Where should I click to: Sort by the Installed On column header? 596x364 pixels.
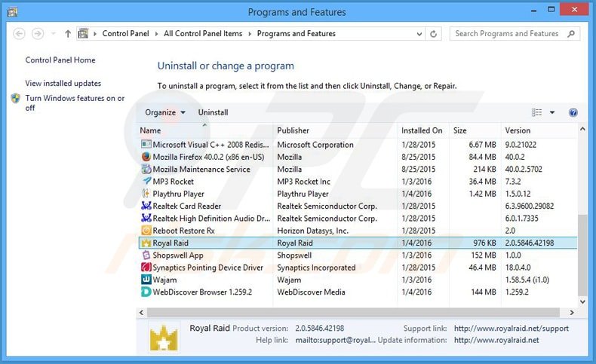point(422,130)
